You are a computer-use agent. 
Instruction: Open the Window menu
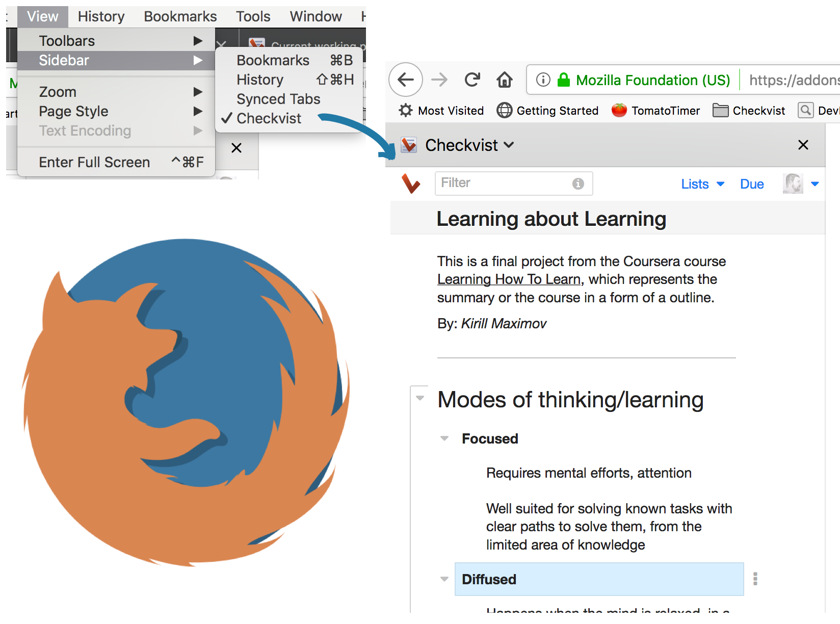pyautogui.click(x=316, y=16)
